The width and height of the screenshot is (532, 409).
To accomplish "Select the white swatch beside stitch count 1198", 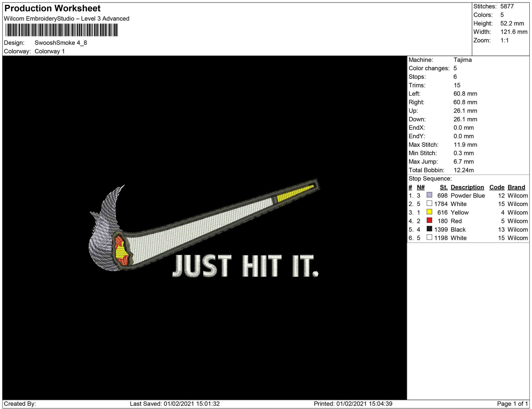I will [x=429, y=237].
